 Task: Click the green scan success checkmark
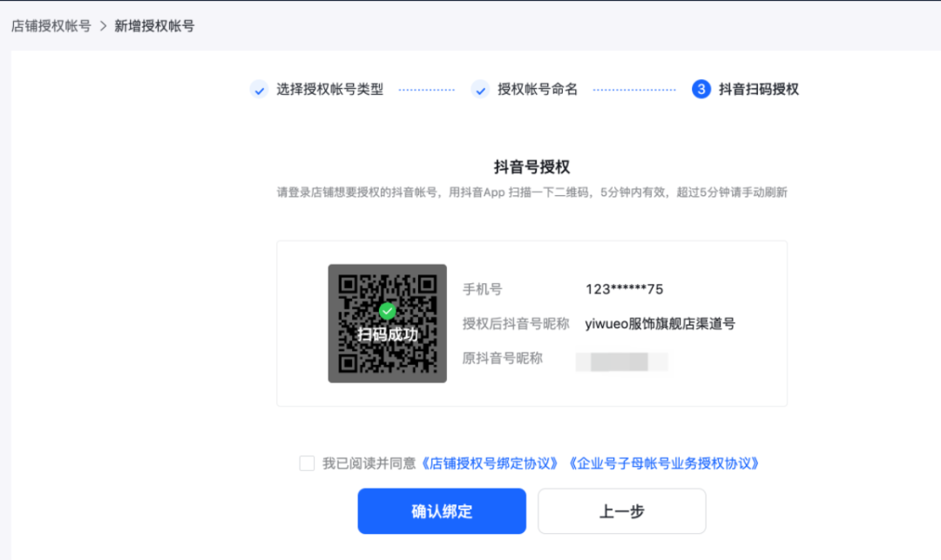(x=387, y=311)
